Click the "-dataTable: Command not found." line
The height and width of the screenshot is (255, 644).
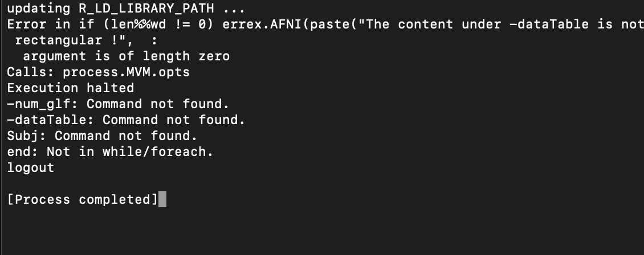pyautogui.click(x=127, y=120)
